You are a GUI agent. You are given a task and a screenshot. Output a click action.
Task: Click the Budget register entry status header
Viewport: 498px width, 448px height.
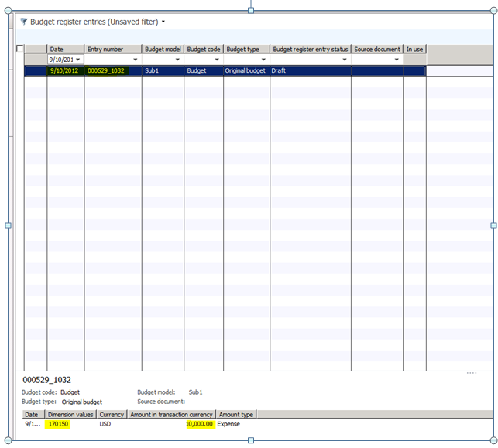click(310, 49)
